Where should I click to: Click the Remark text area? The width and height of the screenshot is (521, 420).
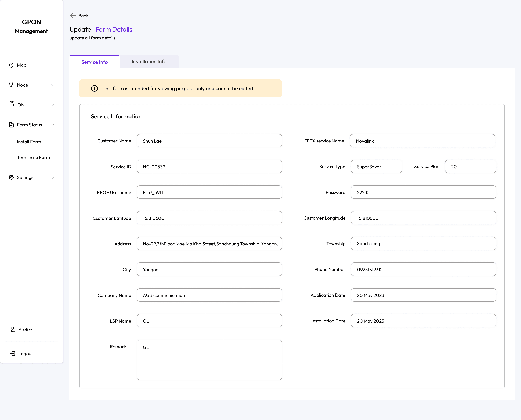point(209,360)
